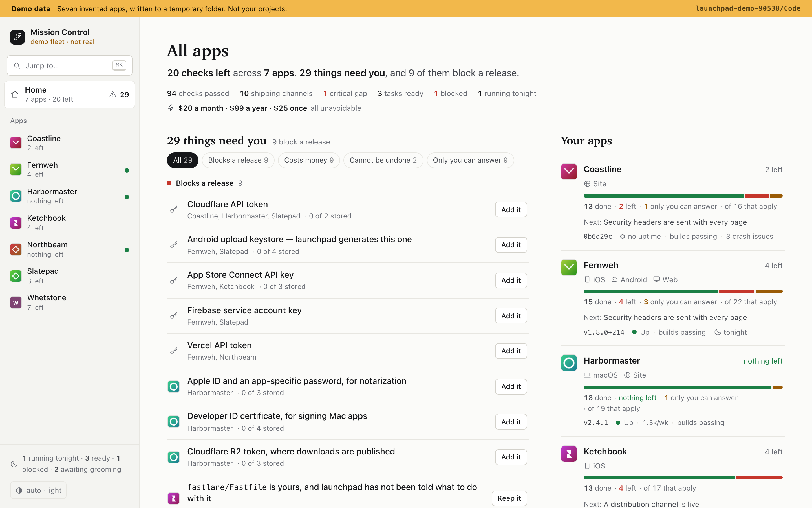This screenshot has height=508, width=812.
Task: Go to Home in the sidebar
Action: point(69,95)
